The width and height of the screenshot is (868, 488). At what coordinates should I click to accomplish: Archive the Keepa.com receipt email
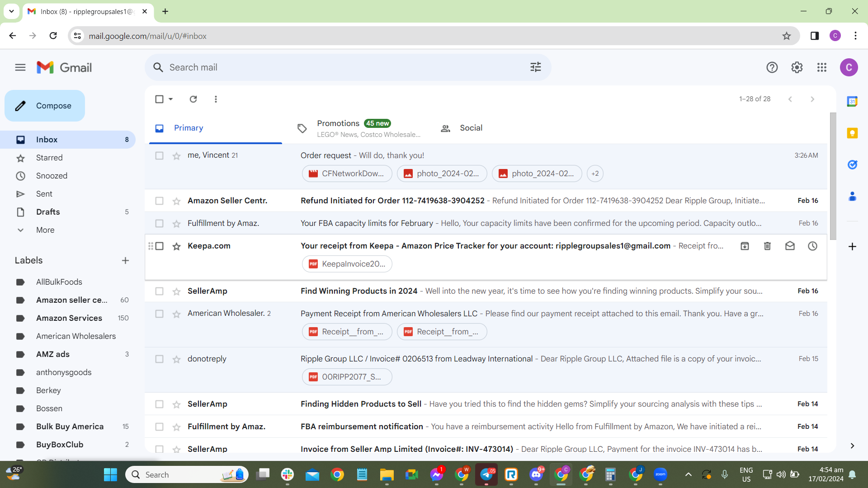click(x=745, y=246)
